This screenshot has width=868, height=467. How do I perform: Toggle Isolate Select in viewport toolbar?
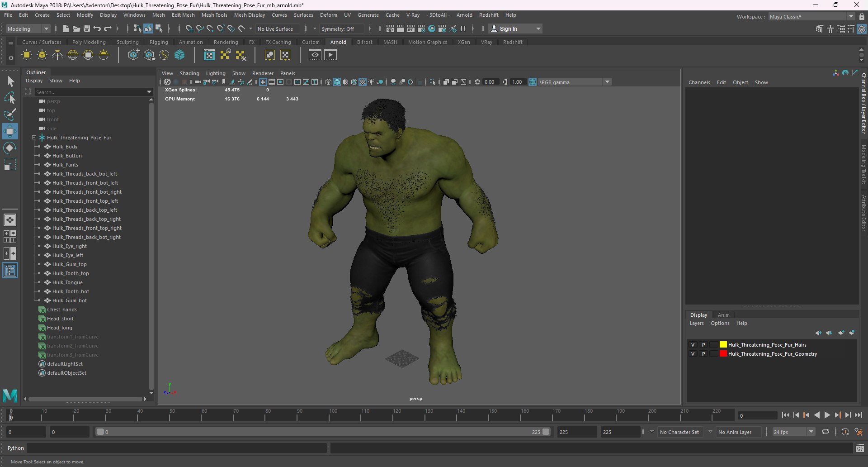click(x=433, y=82)
